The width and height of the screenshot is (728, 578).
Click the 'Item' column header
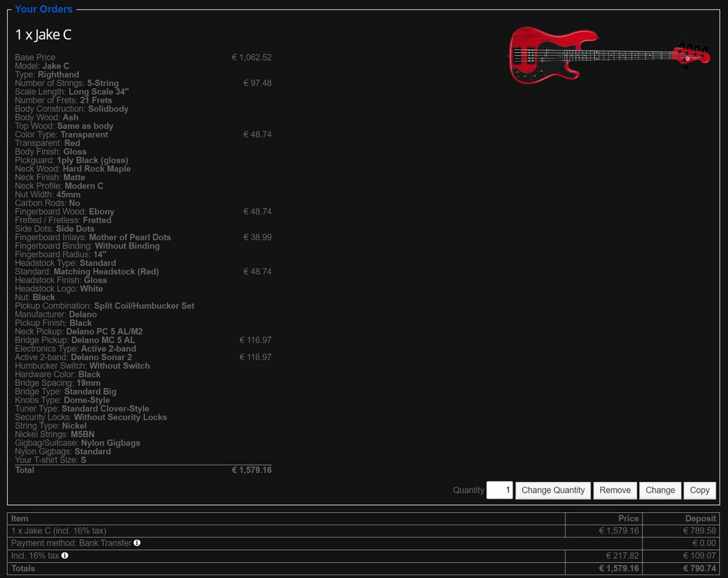tap(20, 519)
